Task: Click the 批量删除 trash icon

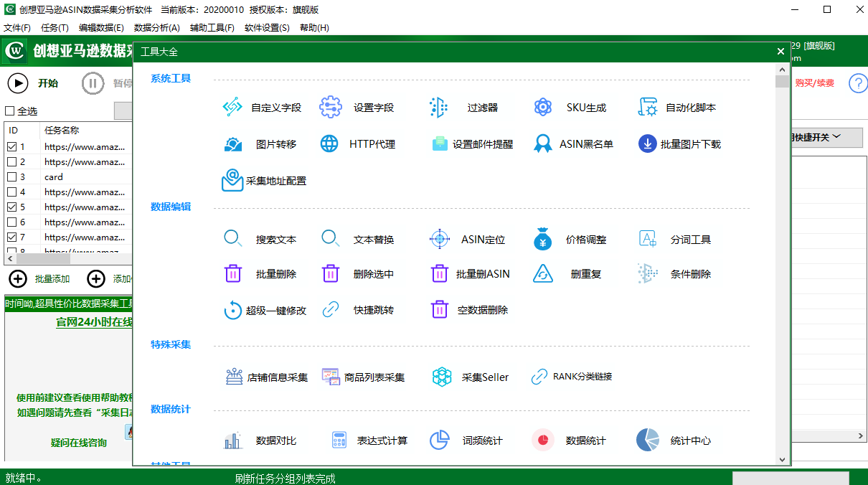Action: (x=233, y=273)
